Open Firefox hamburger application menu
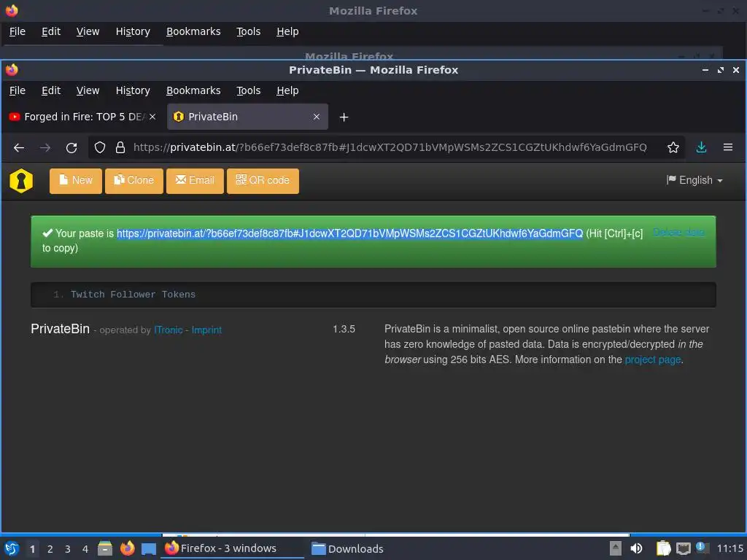 [728, 147]
